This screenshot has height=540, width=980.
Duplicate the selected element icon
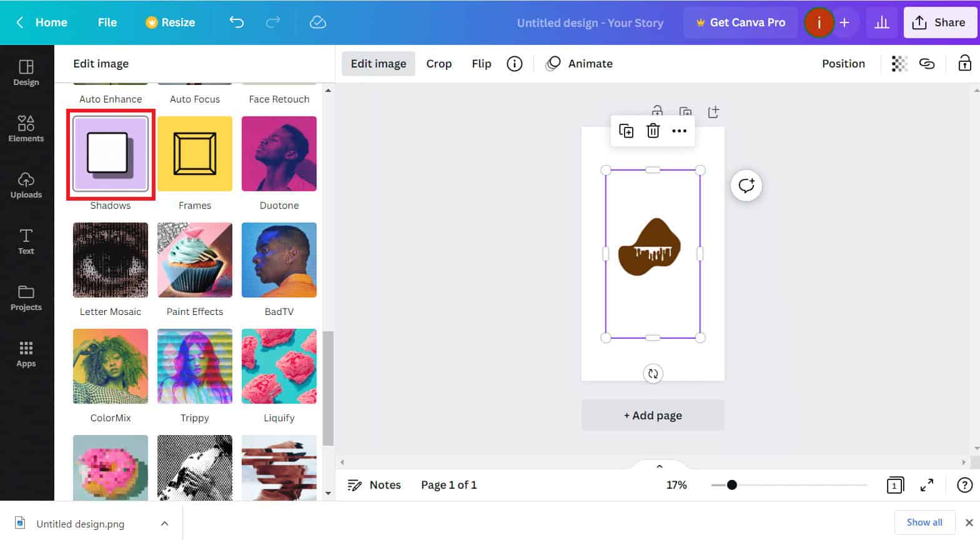(x=626, y=131)
